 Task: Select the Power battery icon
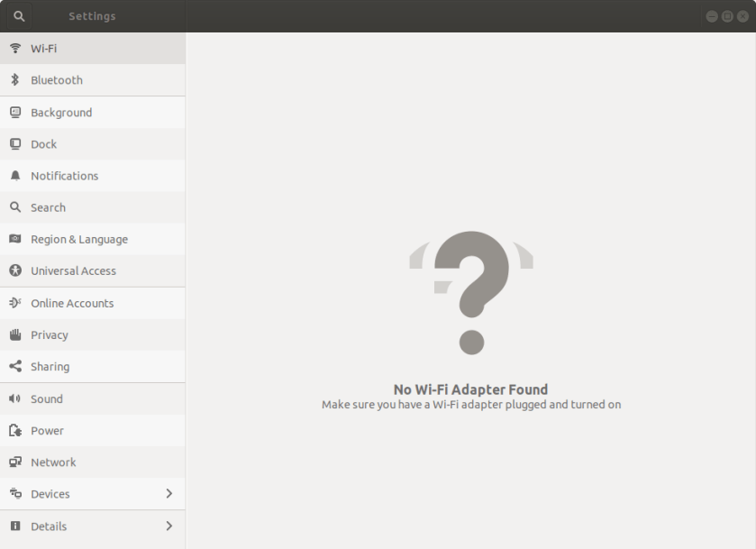pos(14,430)
